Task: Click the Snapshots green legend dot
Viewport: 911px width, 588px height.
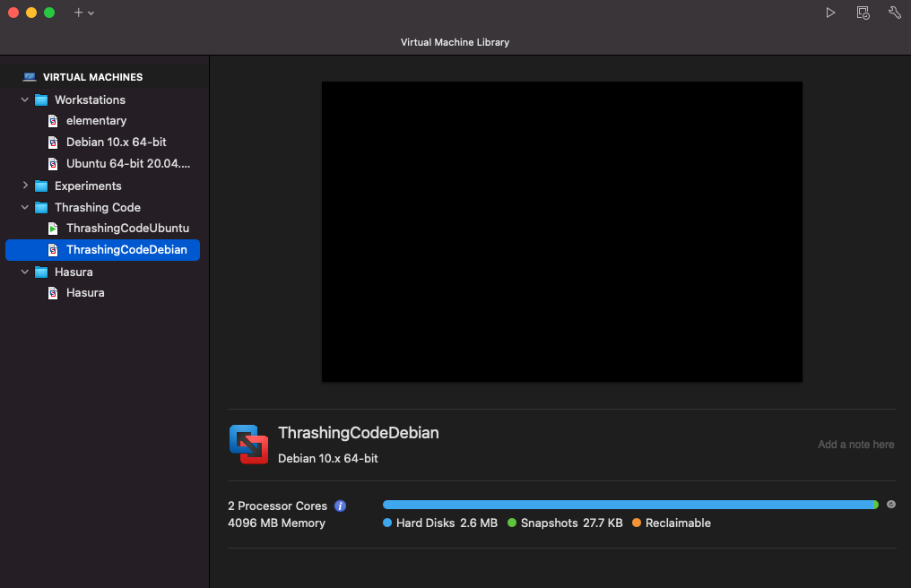Action: 512,523
